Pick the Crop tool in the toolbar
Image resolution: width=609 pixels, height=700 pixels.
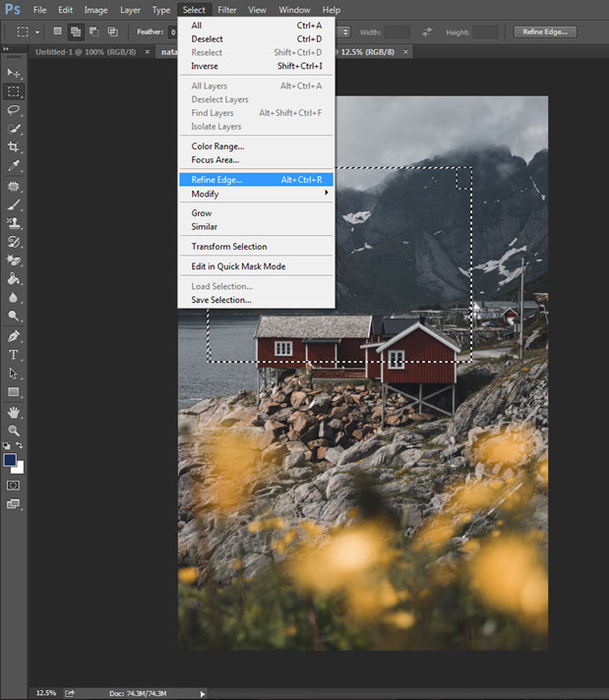pyautogui.click(x=14, y=147)
